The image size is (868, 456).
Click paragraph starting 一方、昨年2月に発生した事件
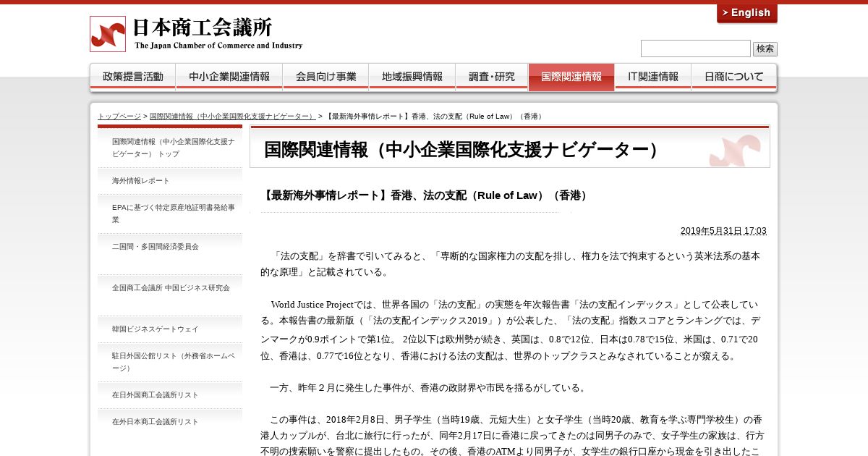(423, 388)
